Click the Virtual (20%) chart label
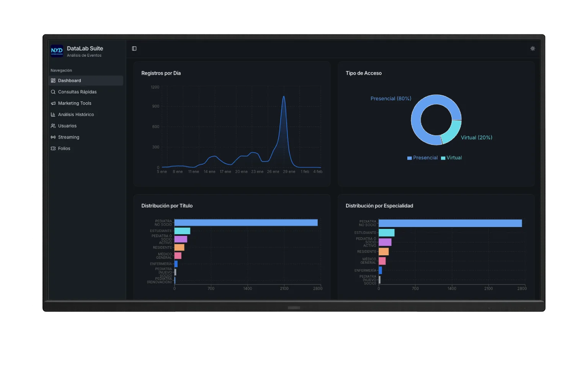 (477, 137)
